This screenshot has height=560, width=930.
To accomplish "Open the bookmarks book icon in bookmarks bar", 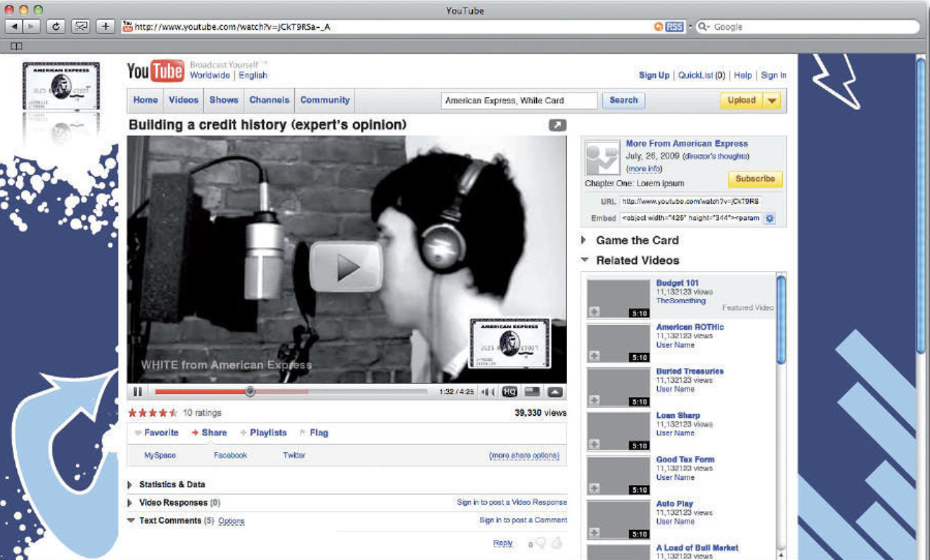I will point(16,46).
